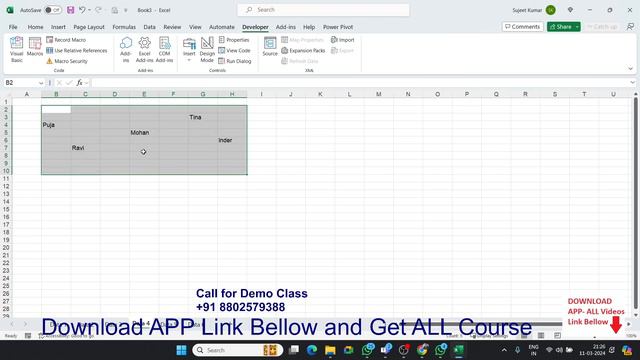Open Google Chrome from taskbar
The image size is (640, 360).
pos(422,350)
